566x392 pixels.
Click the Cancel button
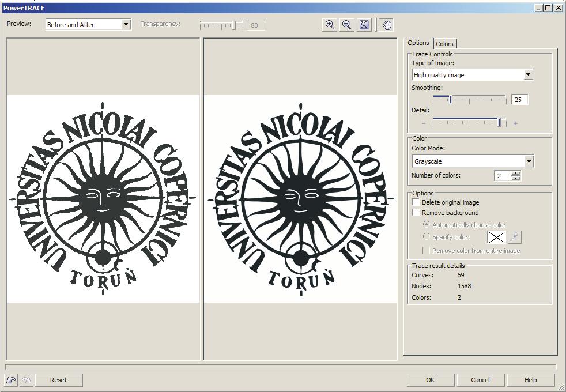481,380
